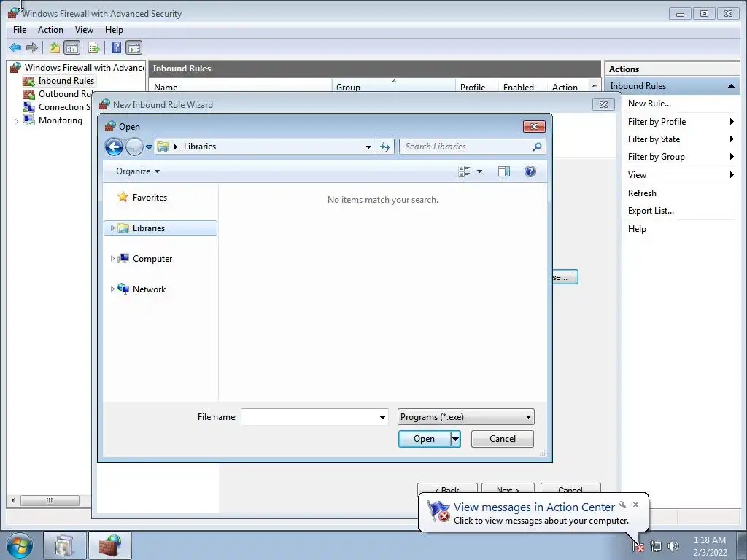Open the View menu in menu bar
The height and width of the screenshot is (560, 747).
tap(84, 29)
